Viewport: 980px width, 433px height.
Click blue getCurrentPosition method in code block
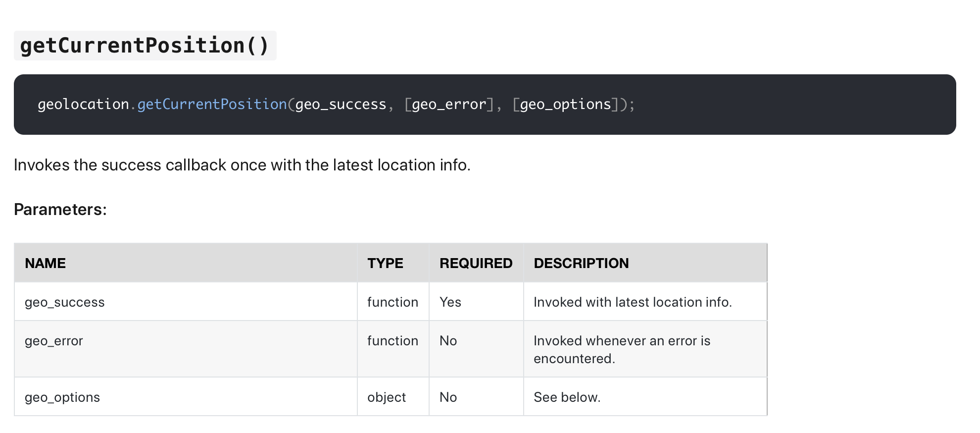click(212, 105)
